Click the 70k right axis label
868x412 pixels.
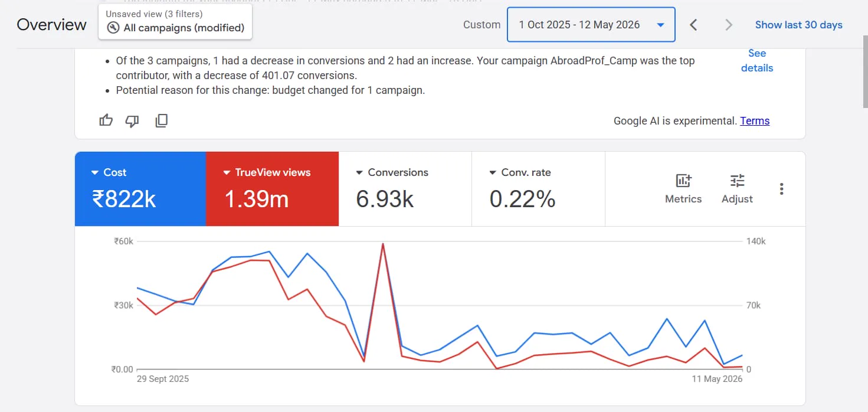pyautogui.click(x=754, y=305)
